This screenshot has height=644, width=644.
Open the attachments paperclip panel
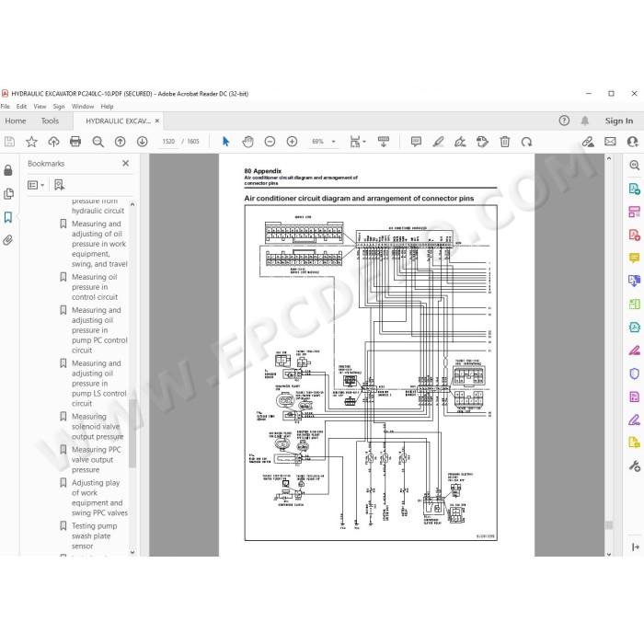point(8,240)
